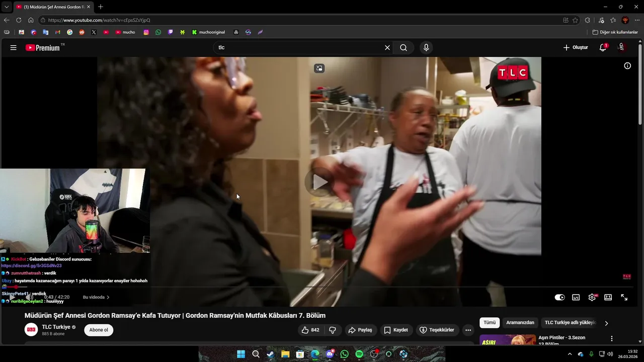Show more filter chips with right arrow
The height and width of the screenshot is (362, 644).
(x=606, y=323)
